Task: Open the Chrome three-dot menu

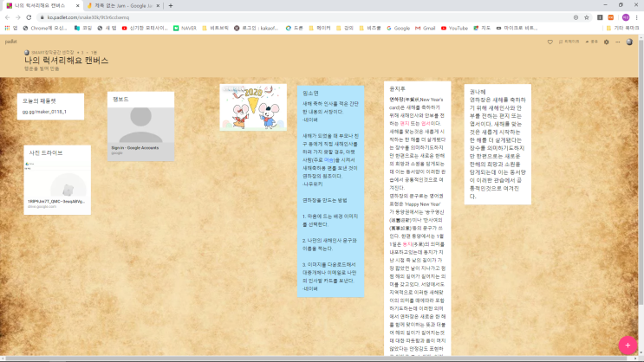Action: (x=636, y=17)
